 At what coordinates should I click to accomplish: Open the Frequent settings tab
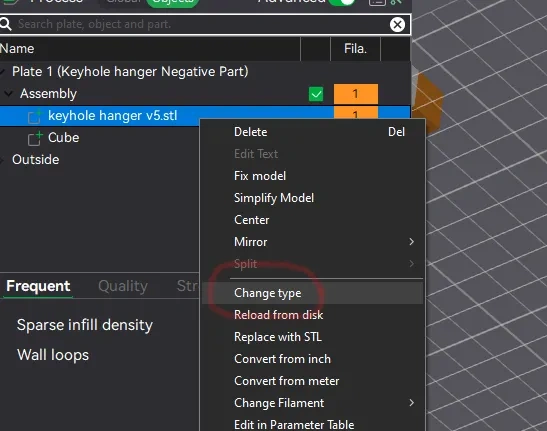[38, 286]
